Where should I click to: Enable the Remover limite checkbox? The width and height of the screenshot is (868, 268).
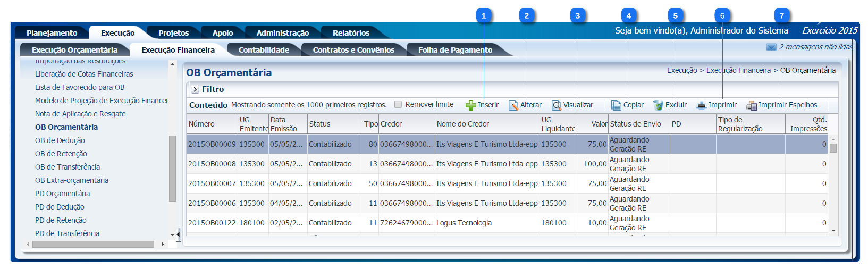398,105
